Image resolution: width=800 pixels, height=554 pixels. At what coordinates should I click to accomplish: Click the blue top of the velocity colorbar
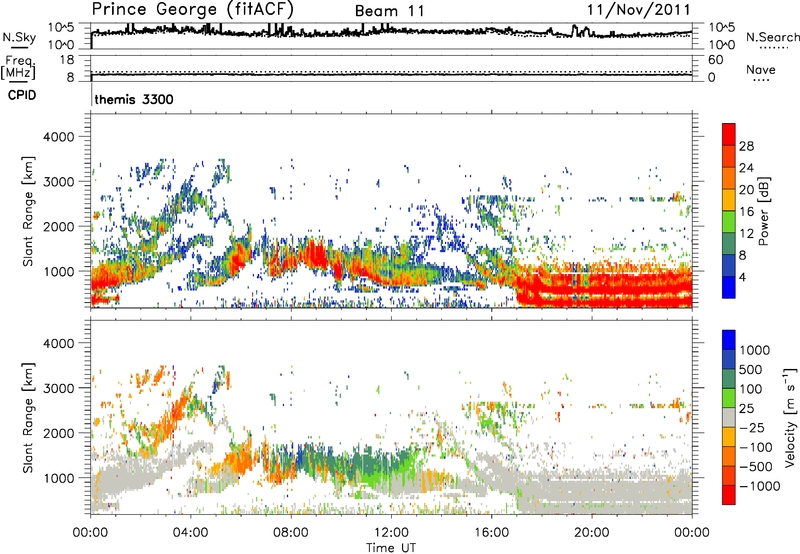tap(729, 340)
